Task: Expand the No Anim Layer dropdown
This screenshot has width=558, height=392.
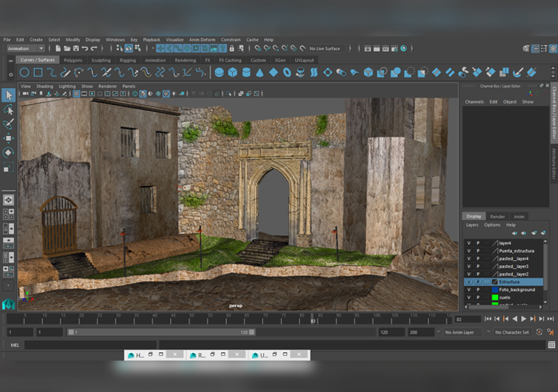Action: [463, 332]
